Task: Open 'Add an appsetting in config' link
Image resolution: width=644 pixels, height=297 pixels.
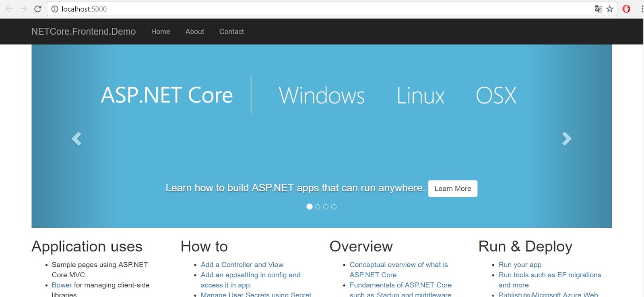Action: [250, 280]
